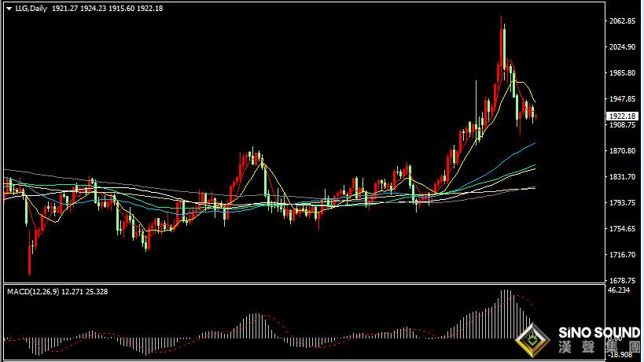
Task: Click the 1754.65 price axis label
Action: 623,229
